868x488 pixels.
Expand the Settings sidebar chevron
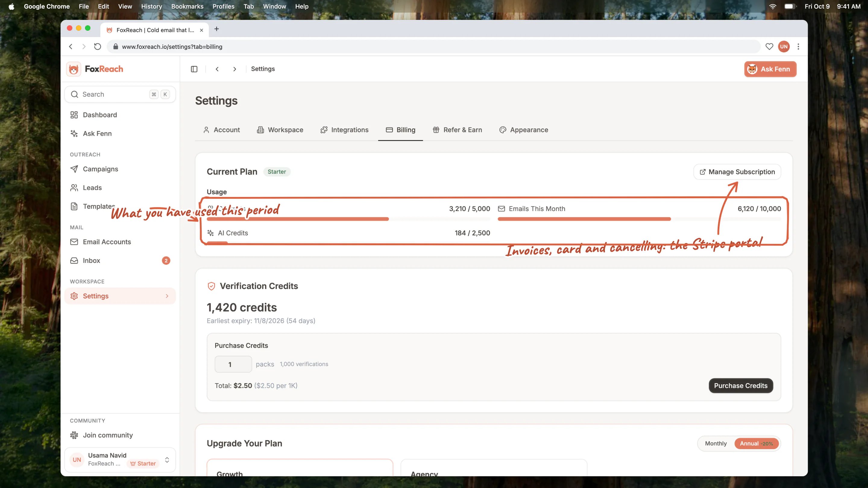point(167,296)
